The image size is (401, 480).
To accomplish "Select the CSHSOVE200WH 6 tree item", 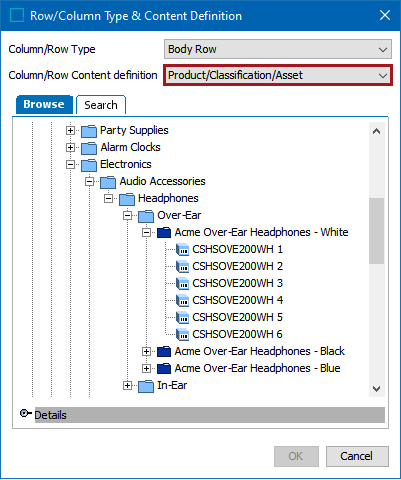I will [x=237, y=334].
